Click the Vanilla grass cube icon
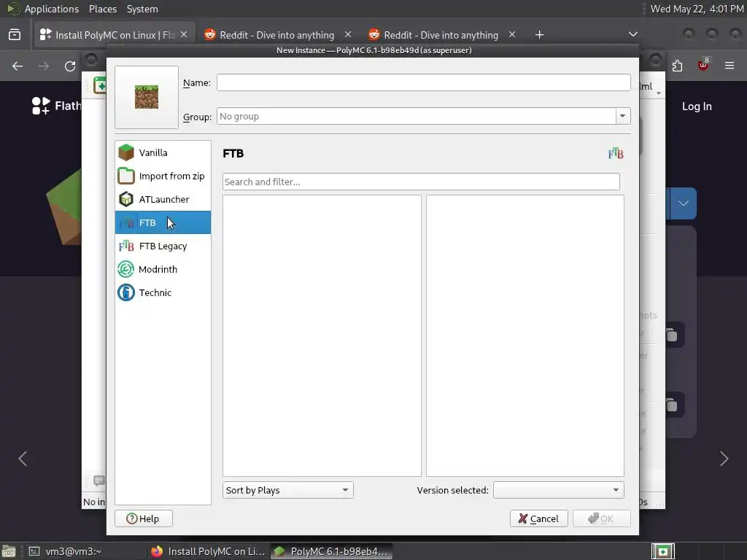The image size is (747, 560). click(126, 152)
